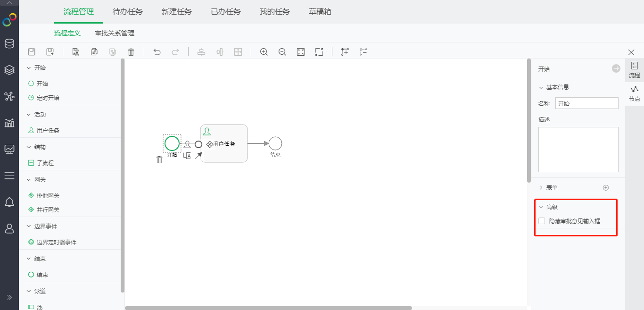Open the user profile icon in the sidebar
The height and width of the screenshot is (310, 644).
[9, 229]
